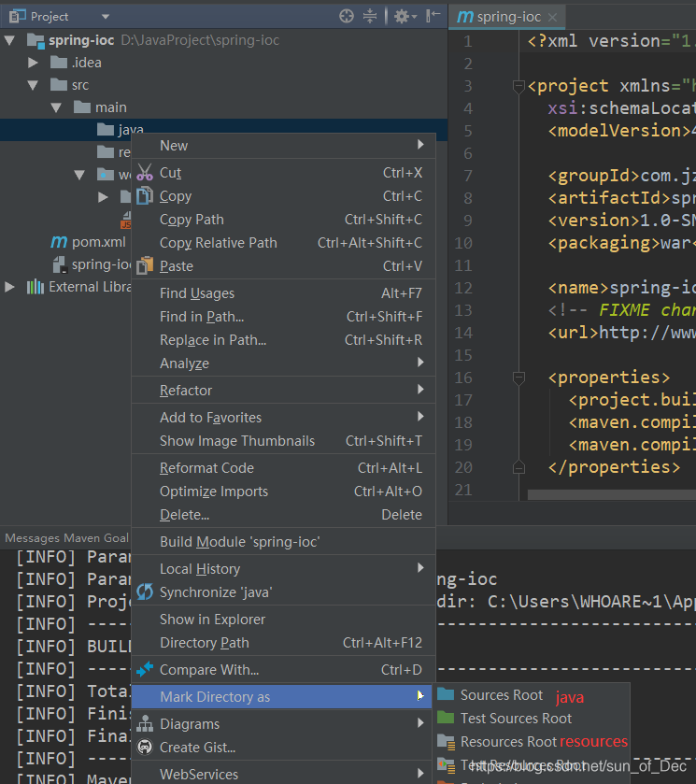Click the Copy documents icon
Viewport: 696px width, 784px height.
pyautogui.click(x=145, y=195)
